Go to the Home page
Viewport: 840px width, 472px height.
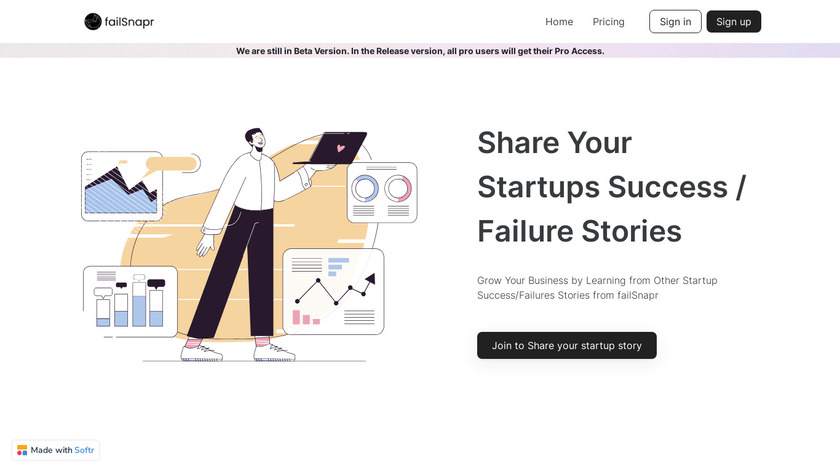(559, 21)
